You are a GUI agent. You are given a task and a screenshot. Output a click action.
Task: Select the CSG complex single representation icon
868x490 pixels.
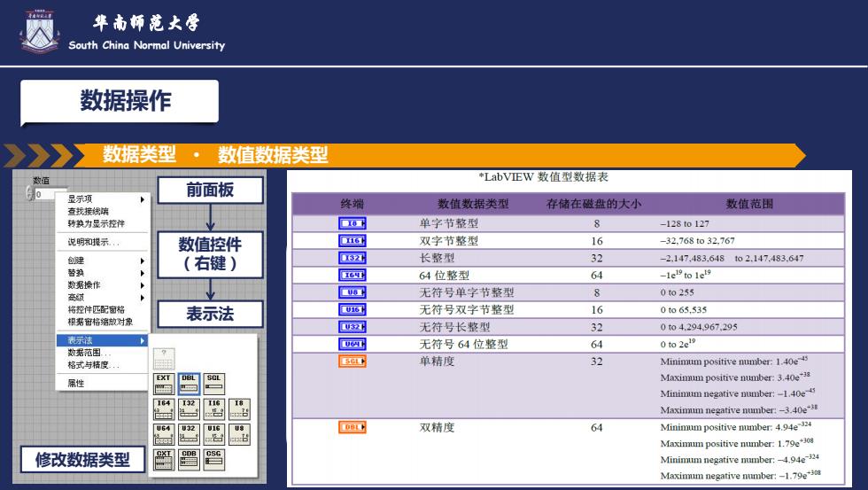[x=213, y=460]
